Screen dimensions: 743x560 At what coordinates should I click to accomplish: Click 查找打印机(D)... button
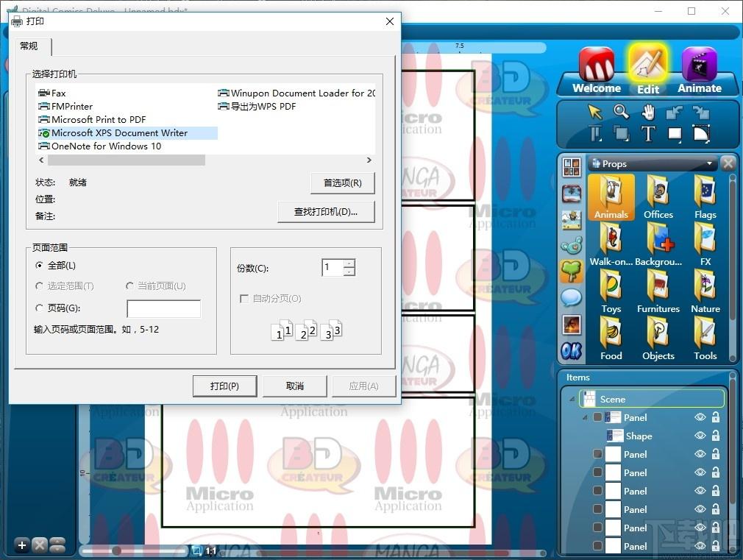326,212
